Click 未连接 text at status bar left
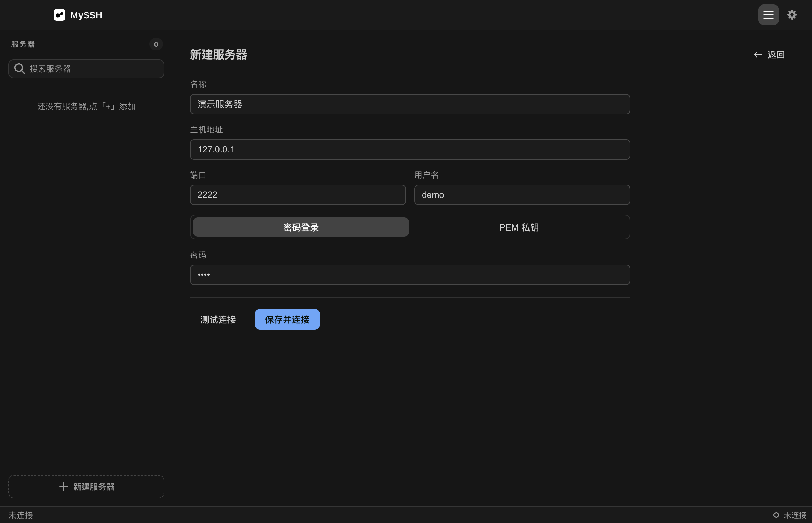This screenshot has height=523, width=812. [21, 515]
